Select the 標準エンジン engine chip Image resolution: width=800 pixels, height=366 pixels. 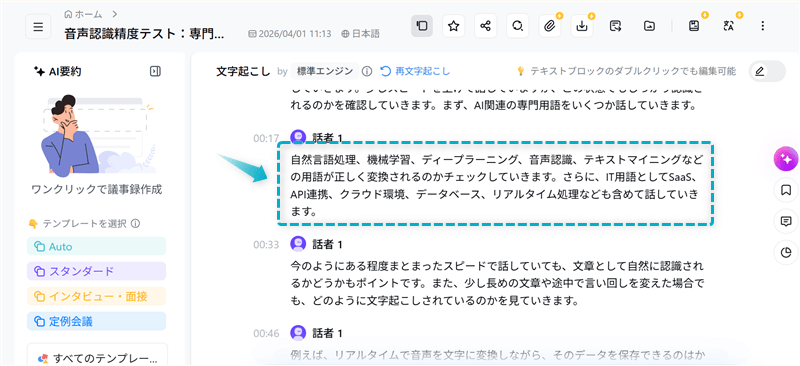325,71
